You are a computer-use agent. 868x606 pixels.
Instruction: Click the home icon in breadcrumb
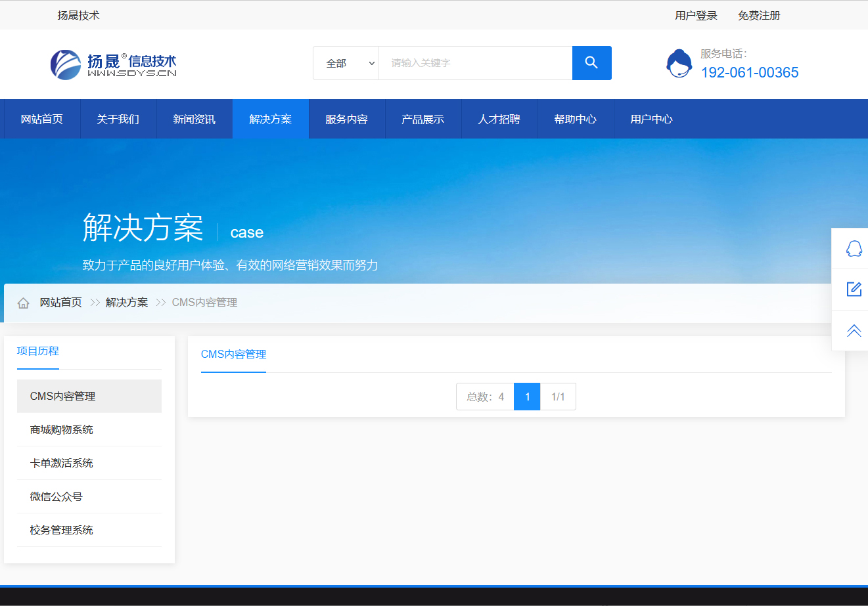24,303
